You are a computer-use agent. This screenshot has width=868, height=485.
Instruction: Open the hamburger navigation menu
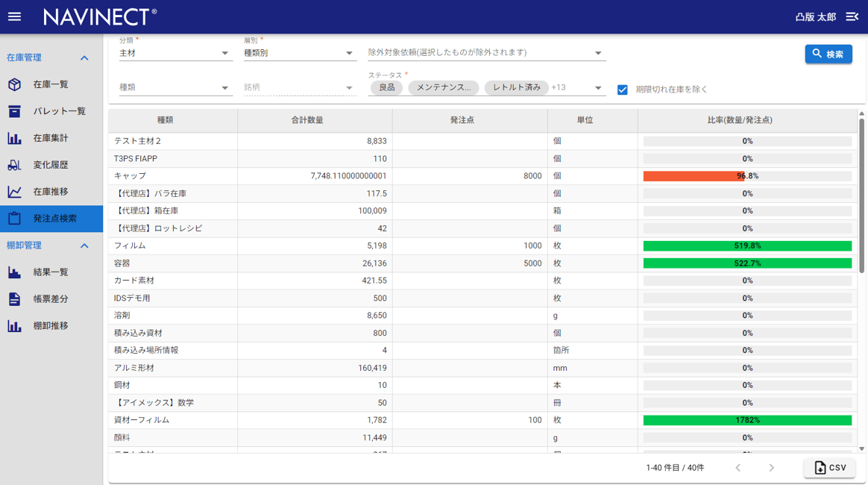click(x=15, y=16)
